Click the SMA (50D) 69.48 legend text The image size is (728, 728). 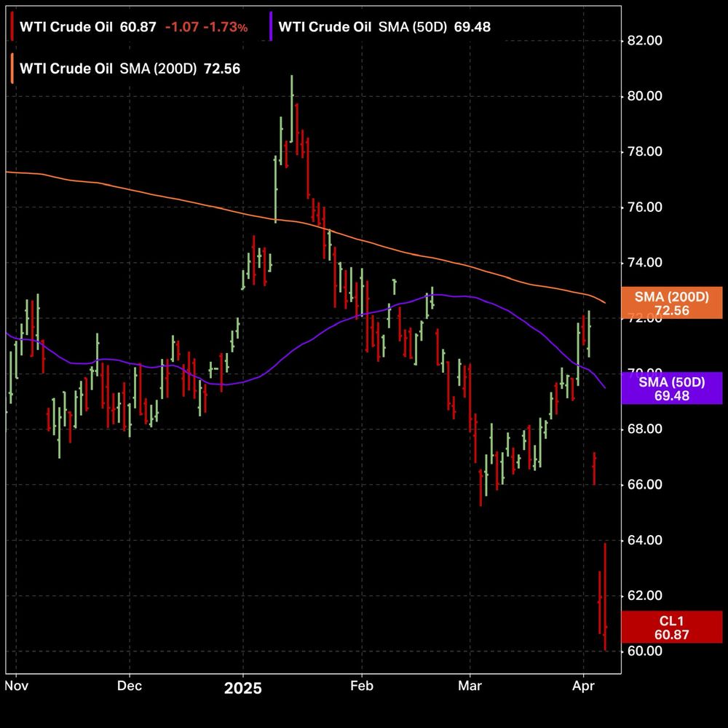point(384,27)
